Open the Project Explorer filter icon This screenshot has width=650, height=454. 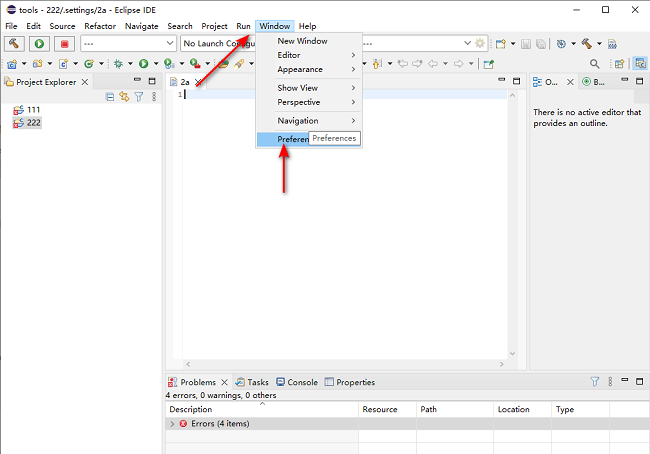click(139, 97)
